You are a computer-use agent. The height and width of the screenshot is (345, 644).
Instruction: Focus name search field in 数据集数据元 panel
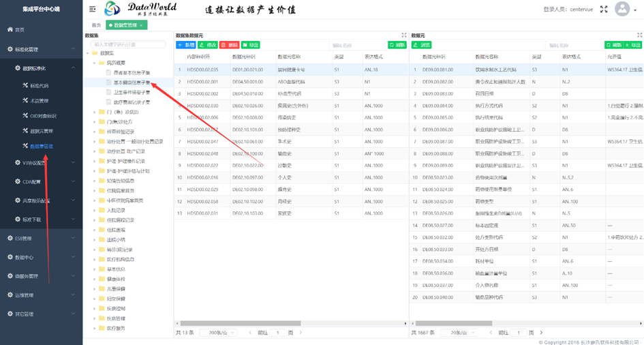(x=358, y=45)
